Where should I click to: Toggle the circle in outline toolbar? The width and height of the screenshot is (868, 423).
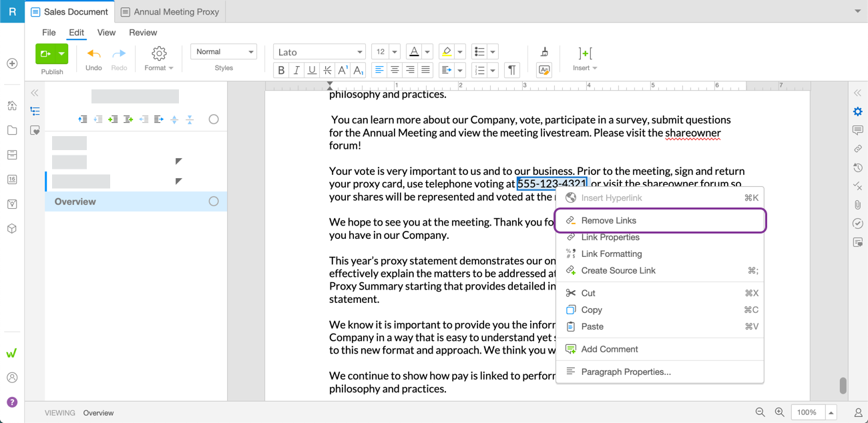(x=214, y=119)
